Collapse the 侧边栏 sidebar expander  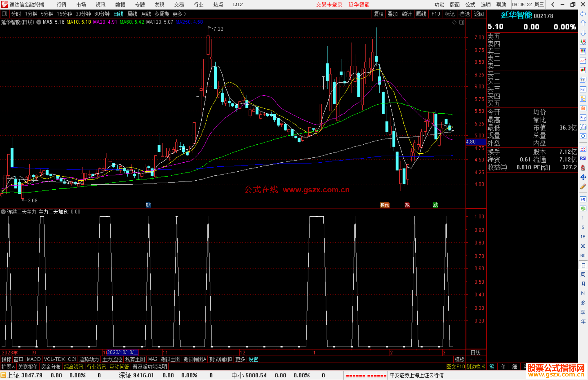click(483, 367)
